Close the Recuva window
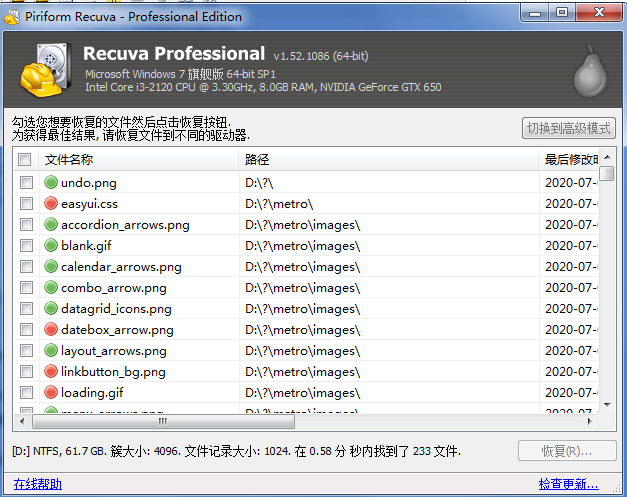The width and height of the screenshot is (627, 497). 599,13
